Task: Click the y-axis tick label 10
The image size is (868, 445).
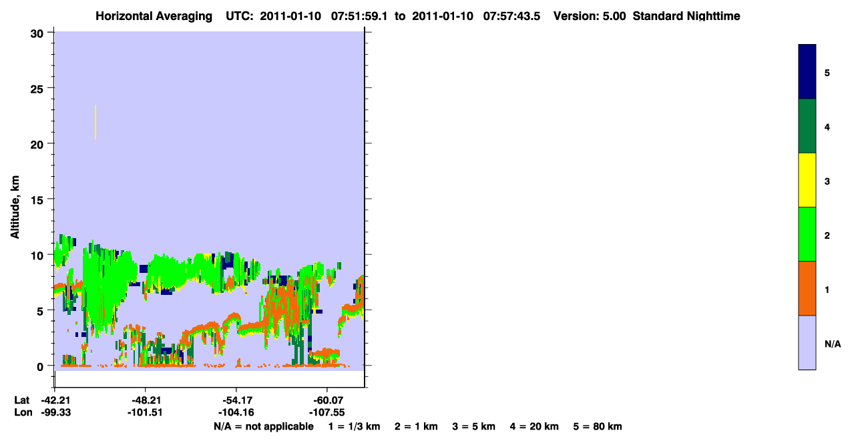Action: 37,255
